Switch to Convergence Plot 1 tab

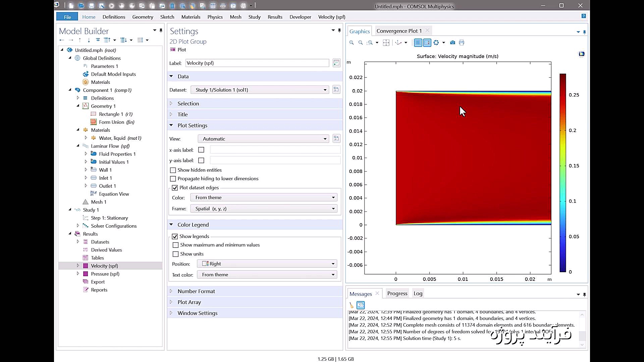[399, 31]
